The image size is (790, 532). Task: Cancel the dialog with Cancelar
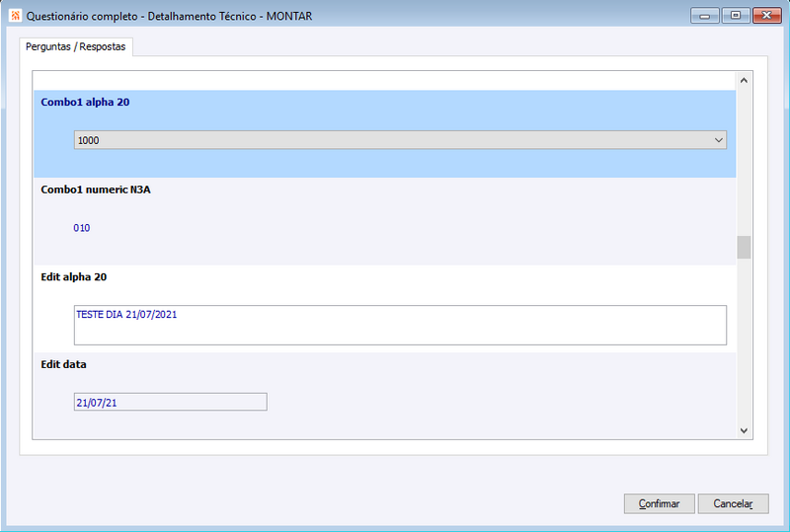point(733,503)
